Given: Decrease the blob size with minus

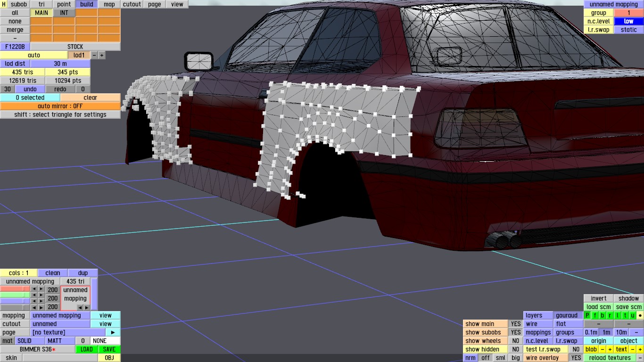Looking at the screenshot, I should [x=603, y=349].
